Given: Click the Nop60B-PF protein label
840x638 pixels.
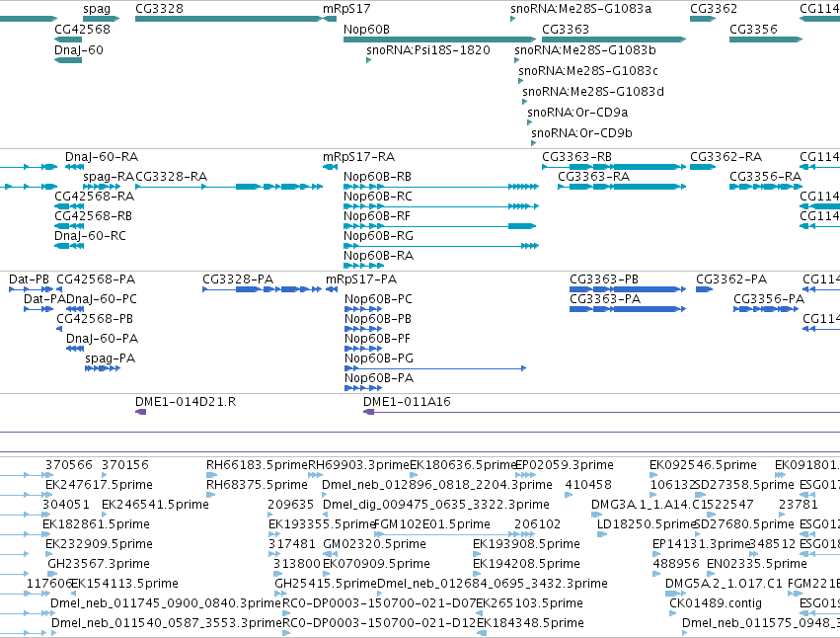Looking at the screenshot, I should click(x=377, y=339).
